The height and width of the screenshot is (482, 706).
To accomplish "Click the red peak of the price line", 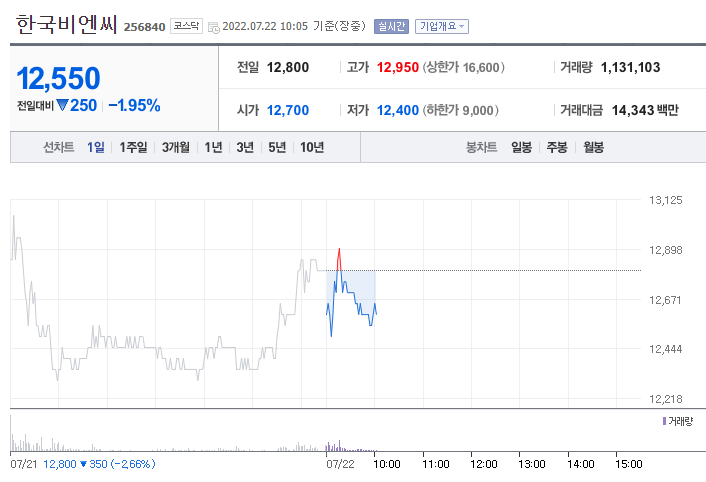I will pyautogui.click(x=339, y=257).
